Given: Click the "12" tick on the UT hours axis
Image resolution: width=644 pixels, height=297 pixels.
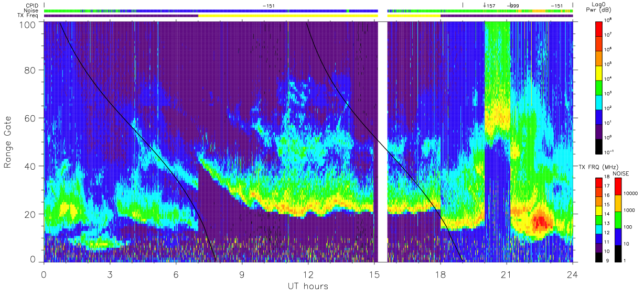Looking at the screenshot, I should pyautogui.click(x=308, y=274).
